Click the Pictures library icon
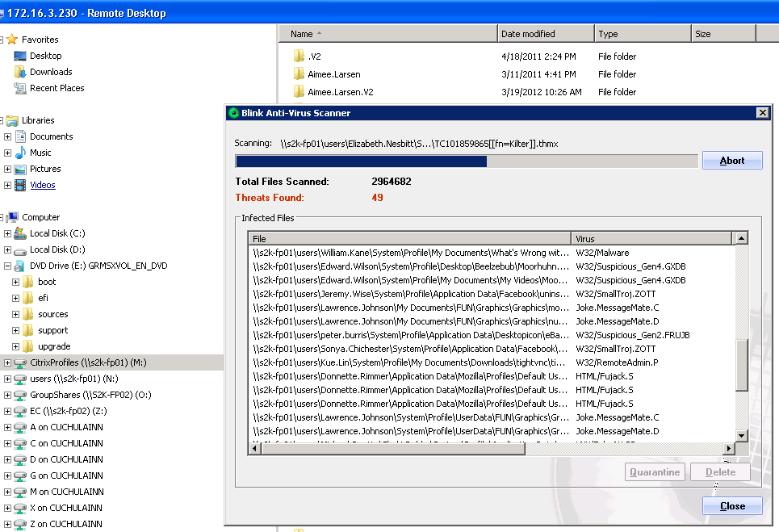The image size is (779, 532). point(20,169)
